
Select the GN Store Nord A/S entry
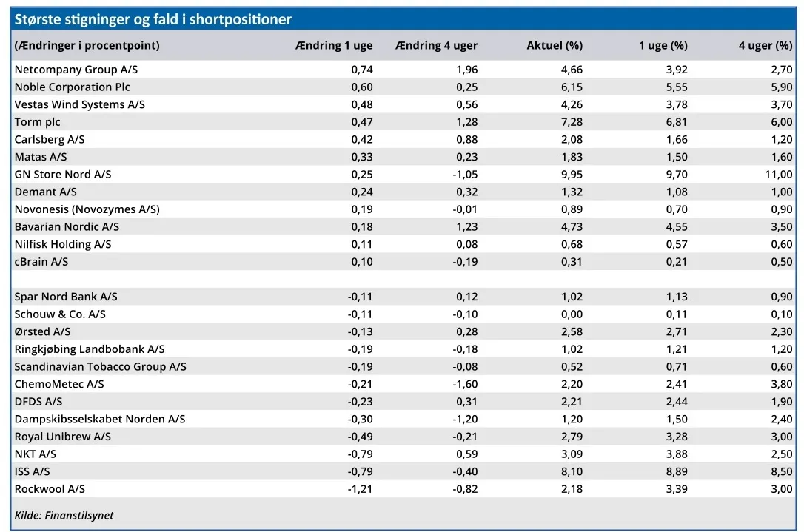click(63, 175)
